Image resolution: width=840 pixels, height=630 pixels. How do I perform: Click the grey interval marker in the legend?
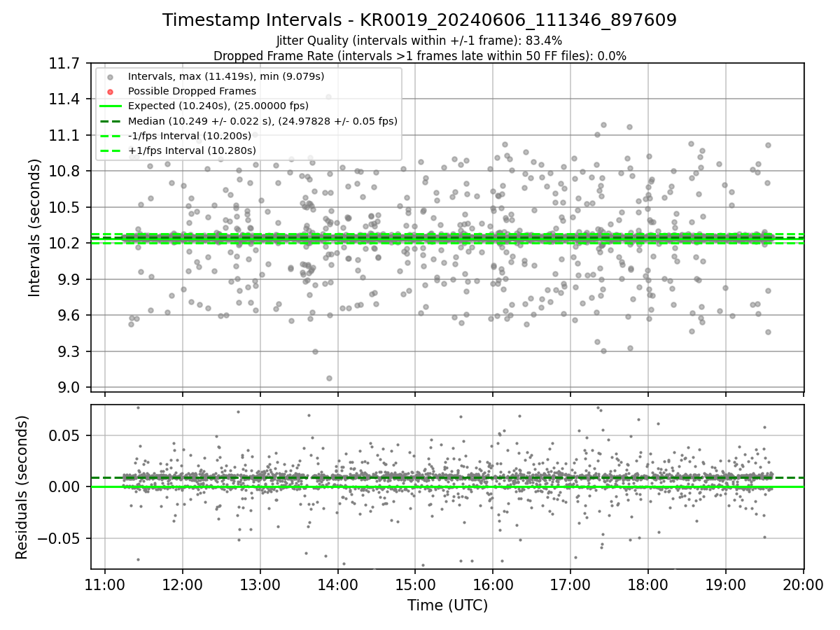tap(111, 76)
